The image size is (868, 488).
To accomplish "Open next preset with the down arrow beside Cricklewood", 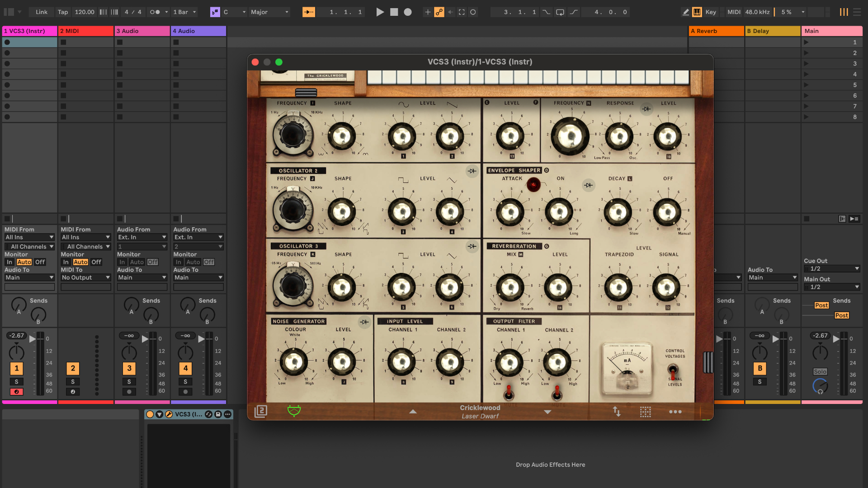I will [x=547, y=412].
